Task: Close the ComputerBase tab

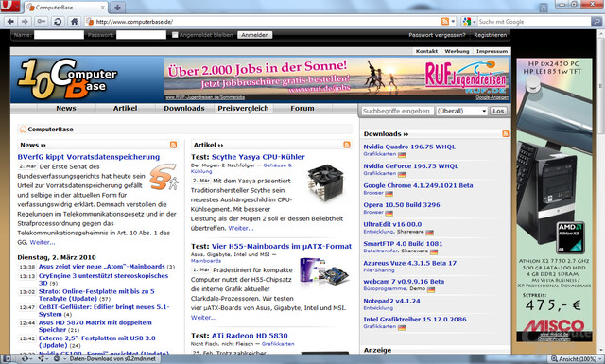Action: coord(103,8)
